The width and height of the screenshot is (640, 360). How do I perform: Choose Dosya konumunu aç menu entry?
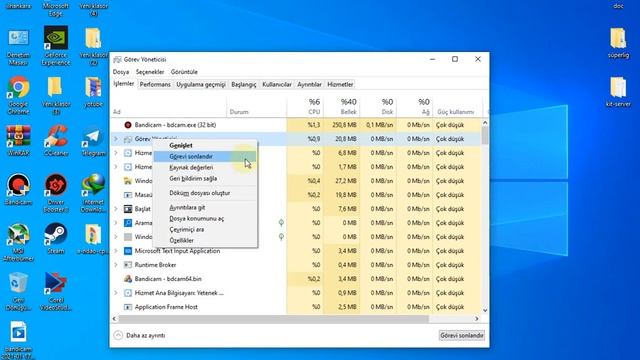click(x=205, y=219)
